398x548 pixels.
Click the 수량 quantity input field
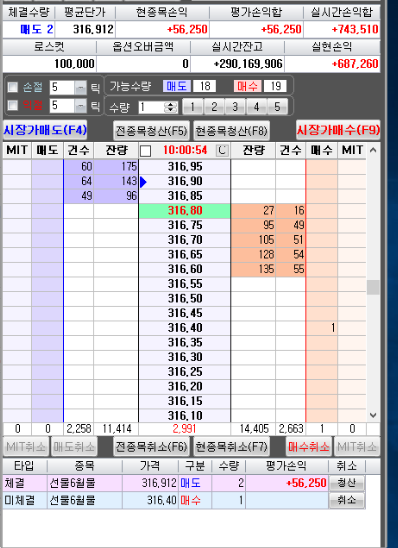tap(152, 107)
